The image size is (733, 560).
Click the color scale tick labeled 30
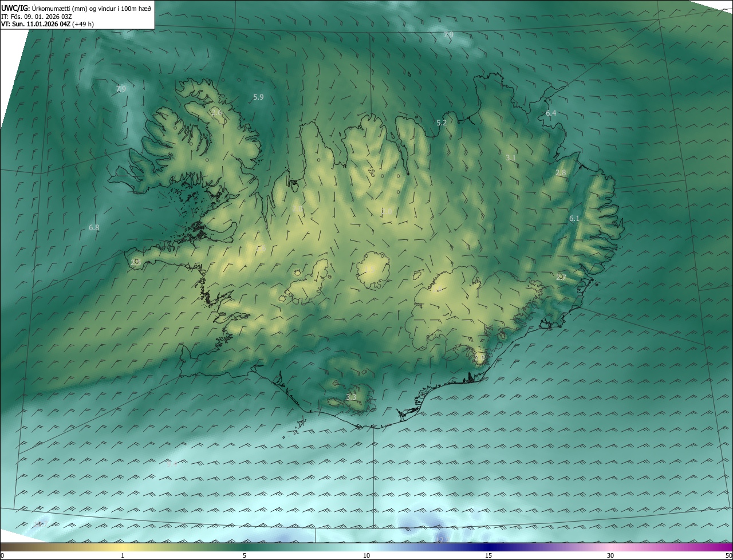(x=610, y=555)
